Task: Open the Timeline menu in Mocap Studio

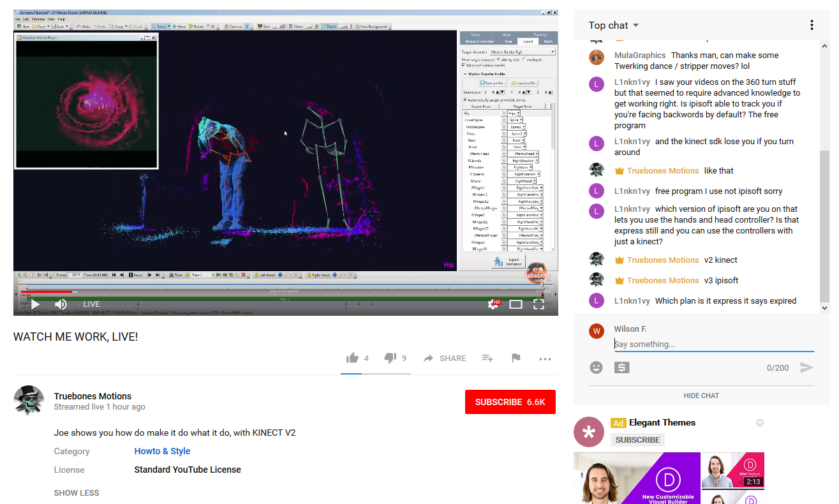Action: click(x=38, y=19)
